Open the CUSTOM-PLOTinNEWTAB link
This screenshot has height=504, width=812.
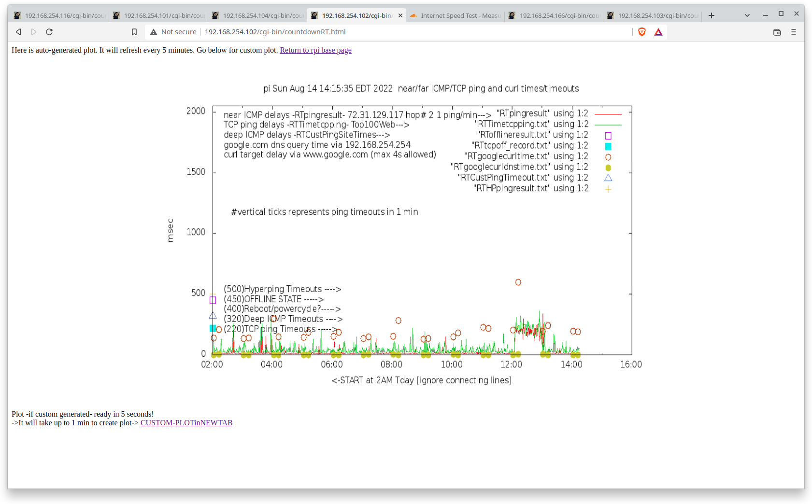[186, 423]
